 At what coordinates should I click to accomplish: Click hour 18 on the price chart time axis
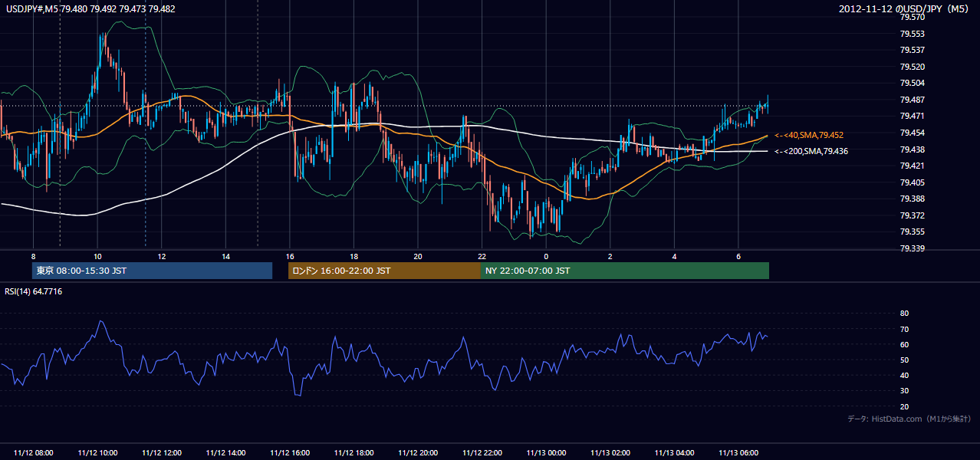coord(354,256)
